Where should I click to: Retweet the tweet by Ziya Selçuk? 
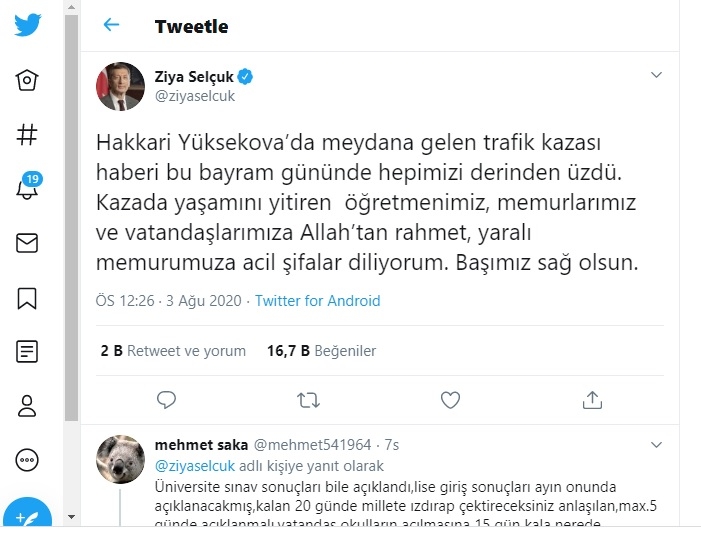click(309, 400)
